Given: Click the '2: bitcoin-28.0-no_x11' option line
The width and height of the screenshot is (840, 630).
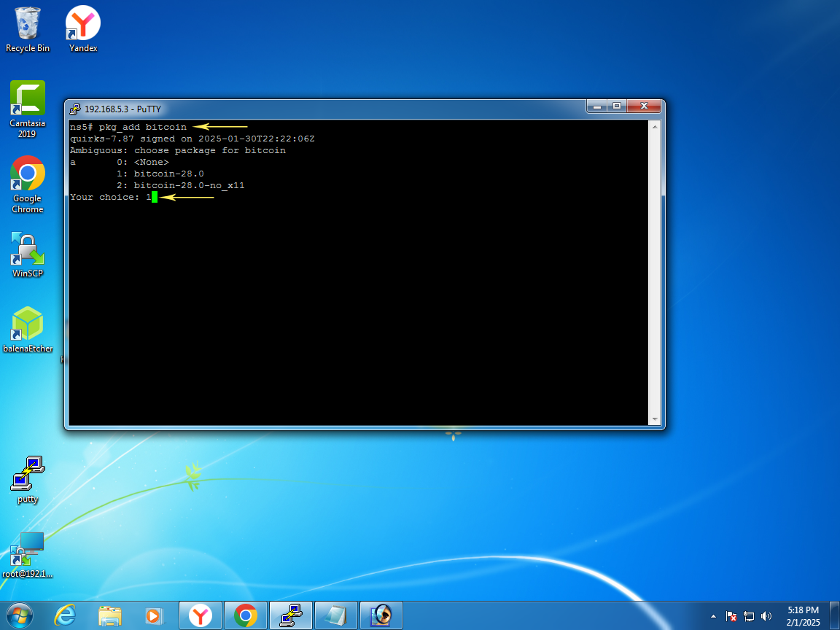Looking at the screenshot, I should pyautogui.click(x=181, y=186).
